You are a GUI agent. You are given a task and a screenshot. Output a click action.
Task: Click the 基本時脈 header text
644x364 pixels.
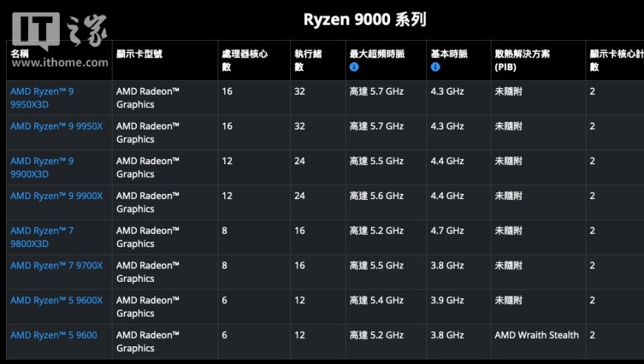[x=449, y=54]
